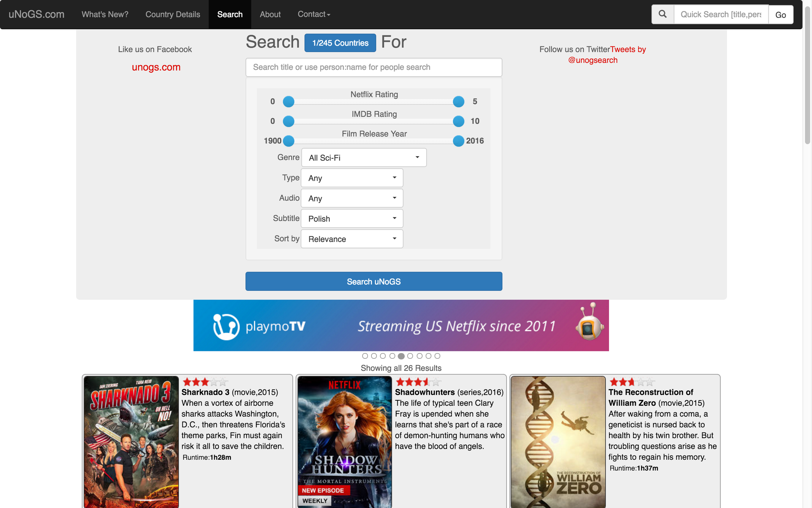Image resolution: width=812 pixels, height=508 pixels.
Task: Open The Reconstruction of William Zero poster
Action: pyautogui.click(x=558, y=442)
